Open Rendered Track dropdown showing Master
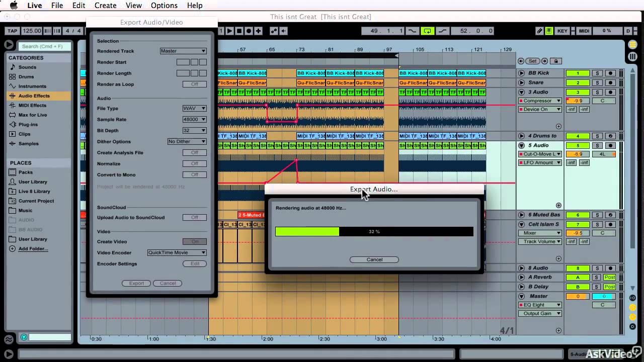 (183, 51)
